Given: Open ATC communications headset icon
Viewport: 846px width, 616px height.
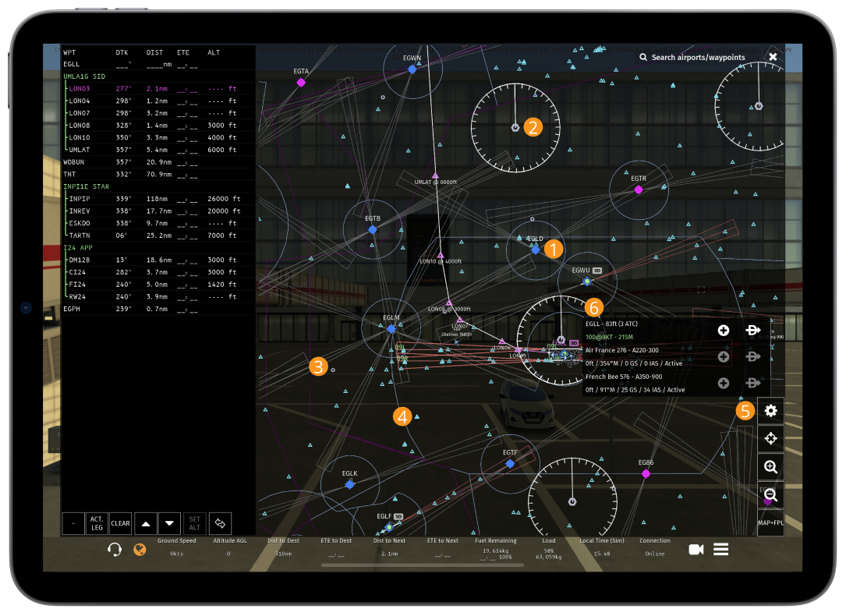Looking at the screenshot, I should coord(115,550).
